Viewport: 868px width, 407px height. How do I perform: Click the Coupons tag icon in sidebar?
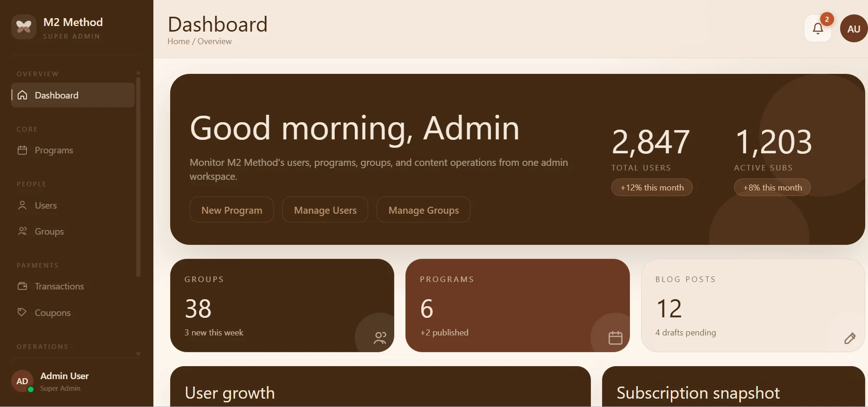tap(22, 312)
